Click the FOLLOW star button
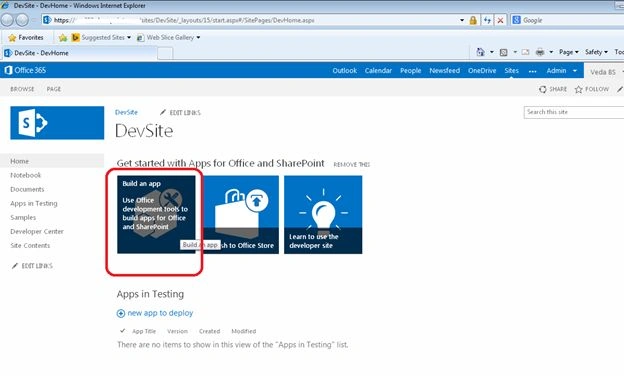This screenshot has height=376, width=624. click(592, 89)
